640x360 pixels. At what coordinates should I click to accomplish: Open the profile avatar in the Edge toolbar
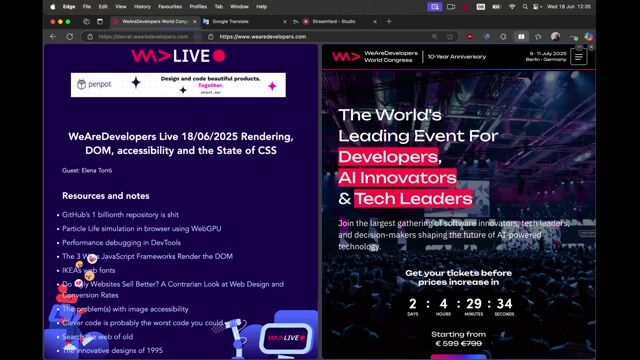[x=555, y=36]
